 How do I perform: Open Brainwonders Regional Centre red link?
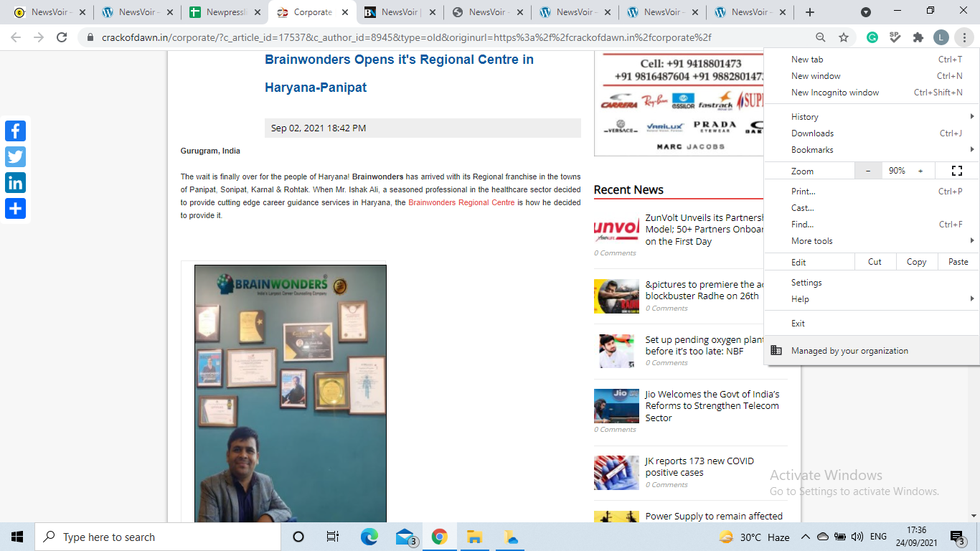pyautogui.click(x=461, y=202)
